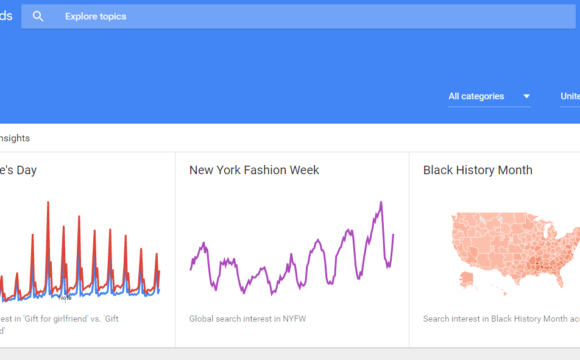
Task: Open the New York Fashion Week card title
Action: 254,170
